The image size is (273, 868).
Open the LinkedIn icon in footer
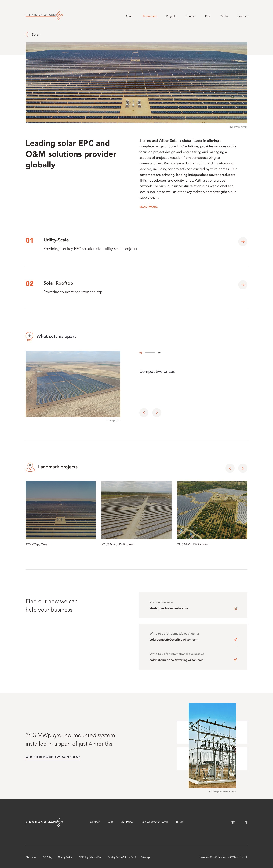coord(233,822)
